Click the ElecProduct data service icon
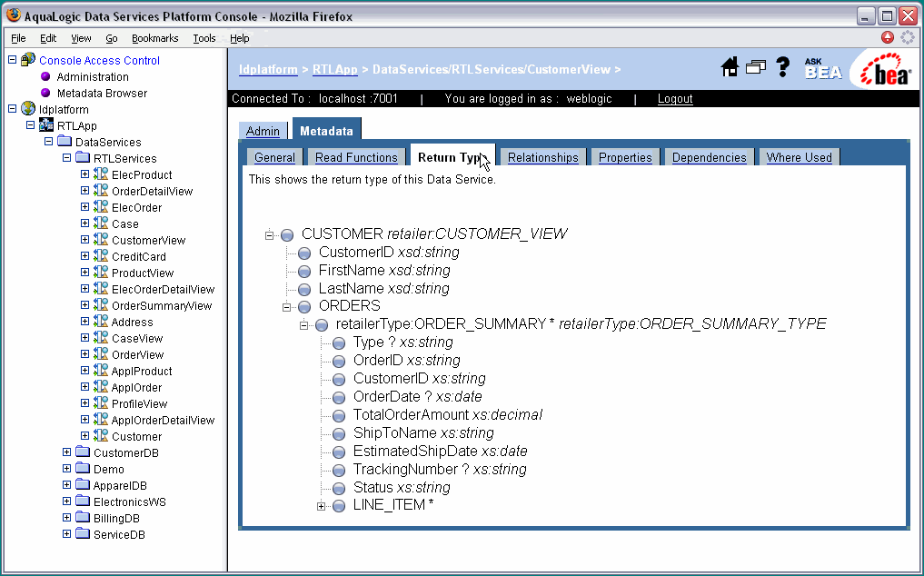The width and height of the screenshot is (924, 576). click(102, 174)
